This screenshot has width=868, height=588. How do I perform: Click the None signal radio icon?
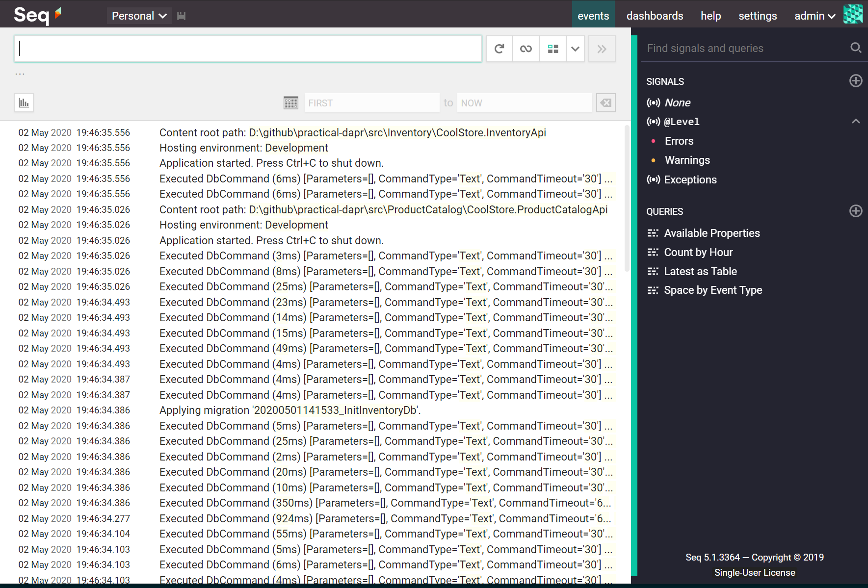(653, 102)
